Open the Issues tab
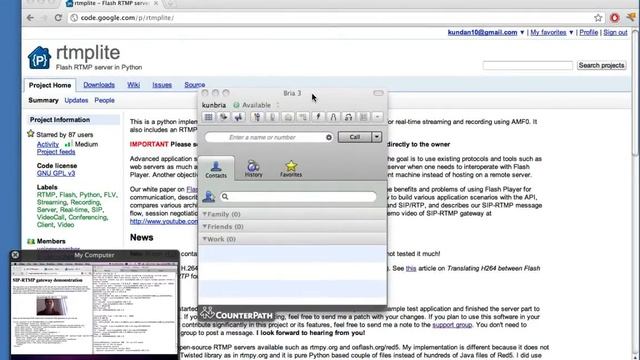640x360 pixels. pos(162,85)
